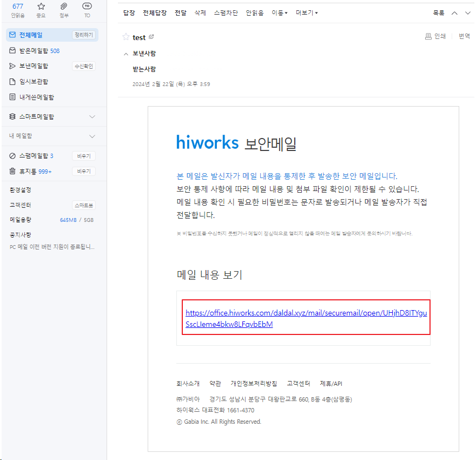This screenshot has height=460, width=476.
Task: Click the hiworks logo in mail body
Action: (x=207, y=142)
